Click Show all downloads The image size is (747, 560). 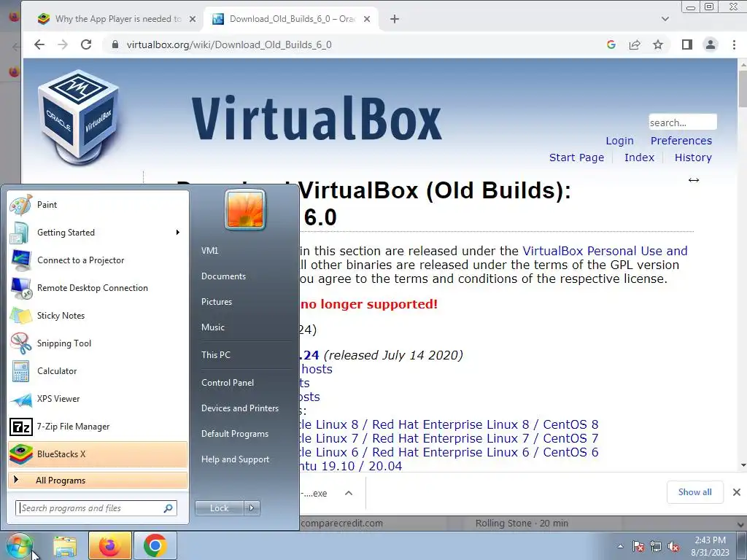pos(694,492)
